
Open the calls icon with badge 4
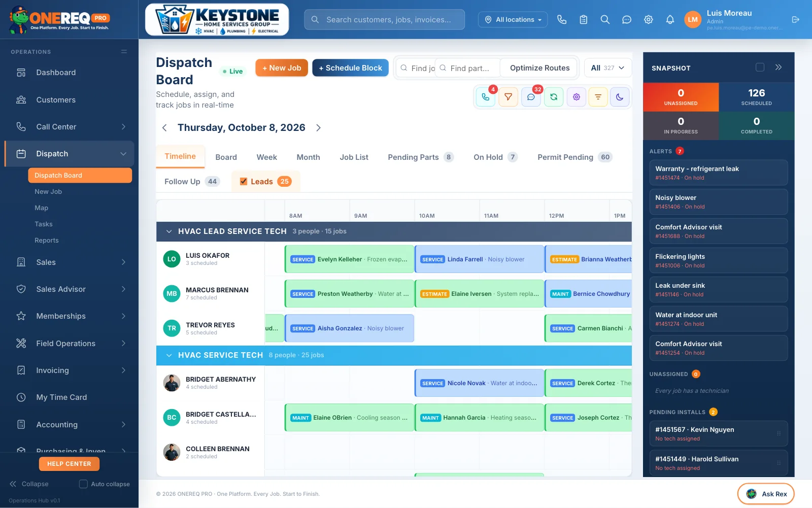point(486,97)
